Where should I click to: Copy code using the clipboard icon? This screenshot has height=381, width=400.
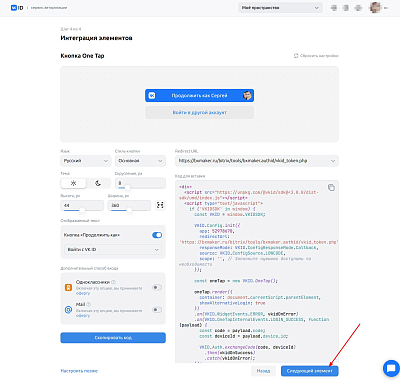click(x=331, y=187)
